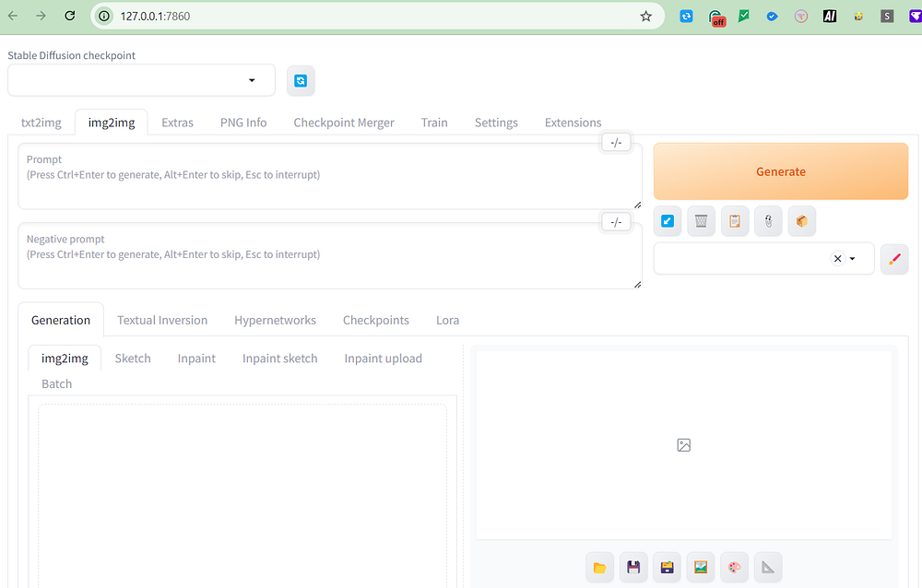Open the Lora tab
Image resolution: width=922 pixels, height=588 pixels.
(447, 320)
